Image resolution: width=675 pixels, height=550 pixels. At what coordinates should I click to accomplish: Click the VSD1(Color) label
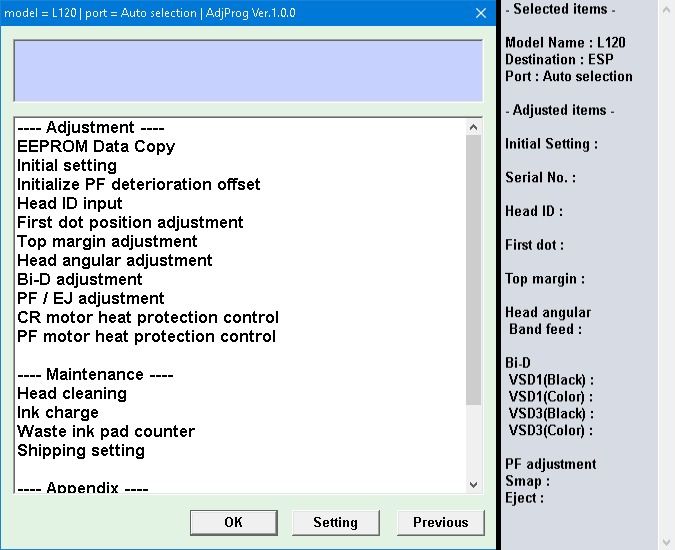551,397
